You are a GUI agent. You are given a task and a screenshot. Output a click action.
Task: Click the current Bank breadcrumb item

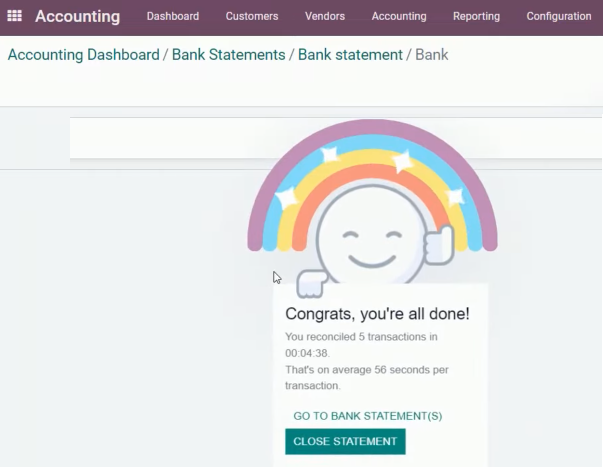click(x=432, y=54)
